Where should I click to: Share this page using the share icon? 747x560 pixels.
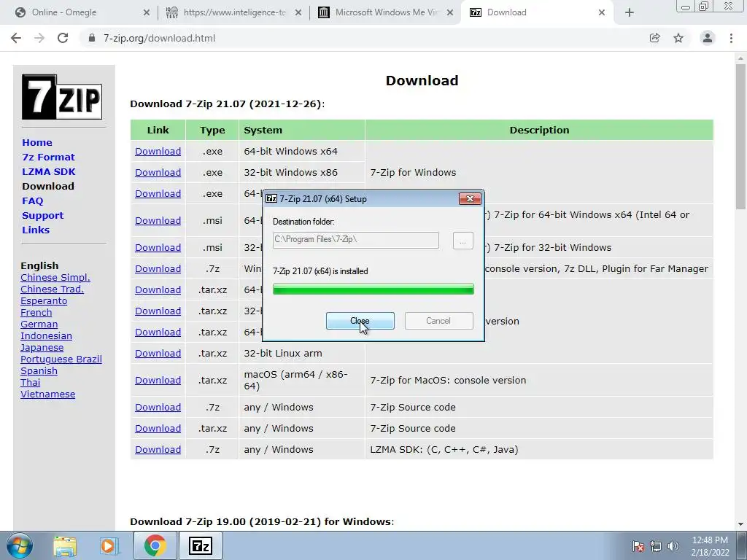pyautogui.click(x=655, y=38)
